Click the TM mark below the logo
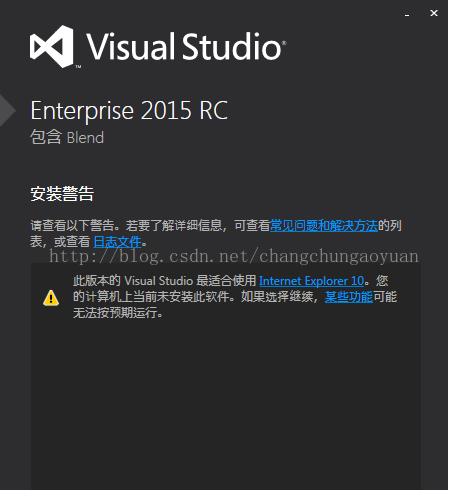This screenshot has height=490, width=450. pos(78,67)
